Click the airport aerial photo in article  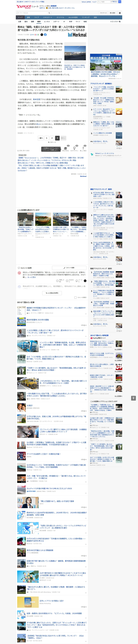point(75,53)
